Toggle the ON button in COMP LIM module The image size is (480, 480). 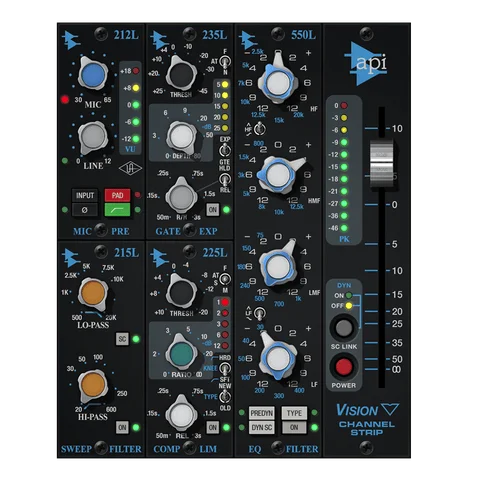tap(213, 427)
